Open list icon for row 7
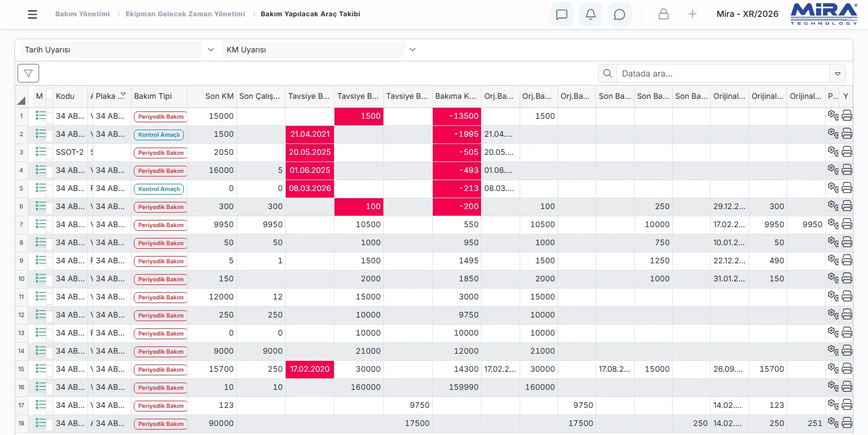The width and height of the screenshot is (868, 435). (41, 224)
